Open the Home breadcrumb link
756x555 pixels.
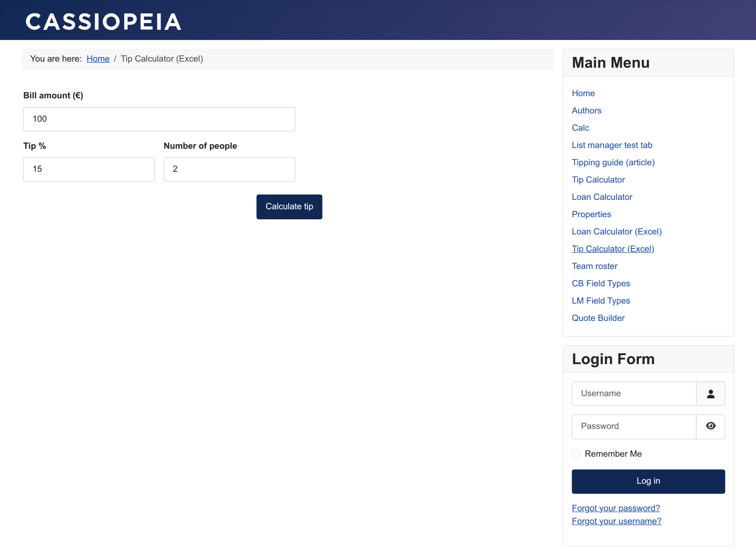click(98, 59)
